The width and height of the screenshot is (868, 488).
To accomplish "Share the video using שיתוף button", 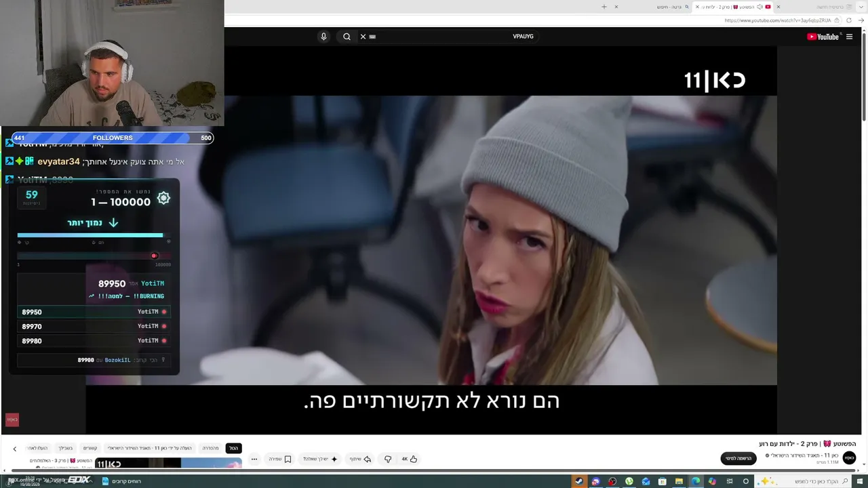I will [360, 459].
